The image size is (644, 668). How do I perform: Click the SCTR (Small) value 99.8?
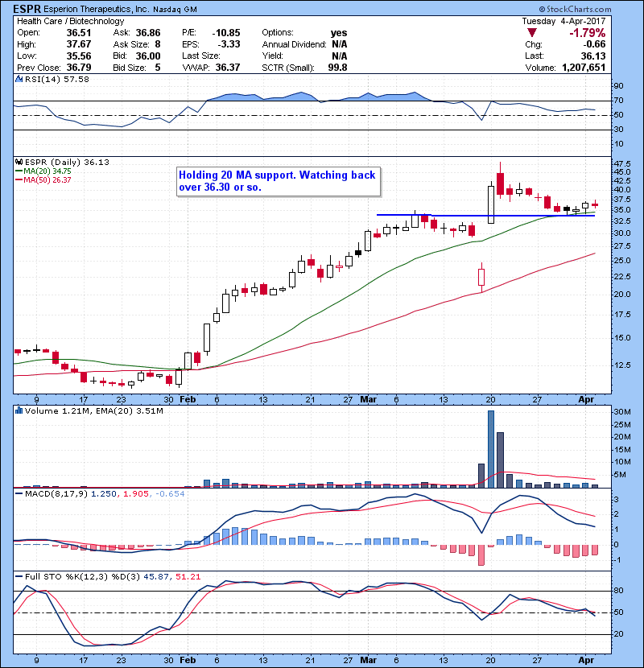pyautogui.click(x=337, y=68)
